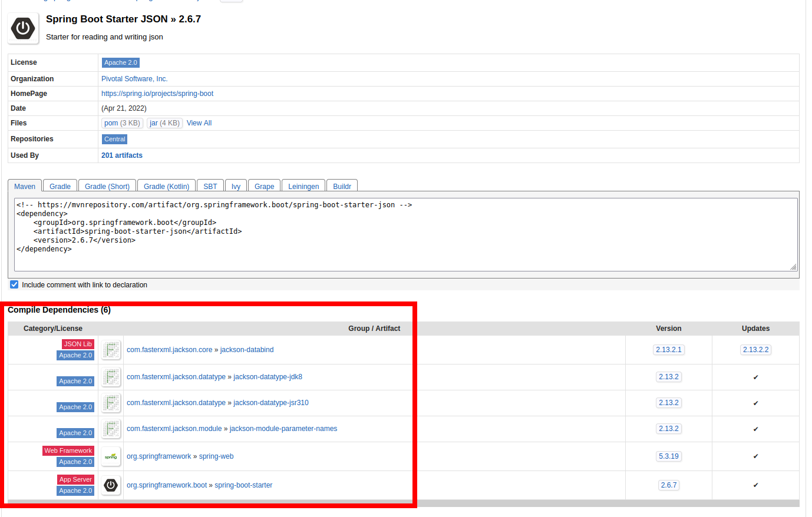
Task: Open the Pivotal Software, Inc. link
Action: [x=134, y=79]
